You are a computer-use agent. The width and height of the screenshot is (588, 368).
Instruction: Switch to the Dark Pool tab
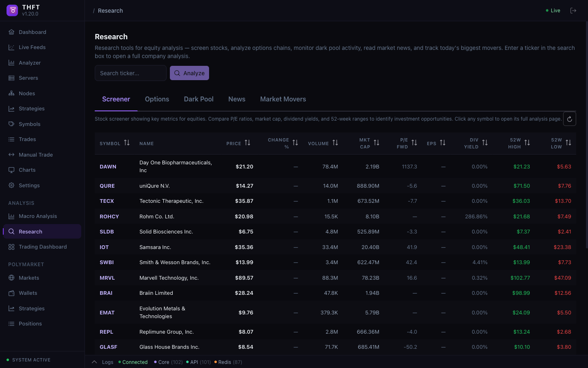click(199, 99)
